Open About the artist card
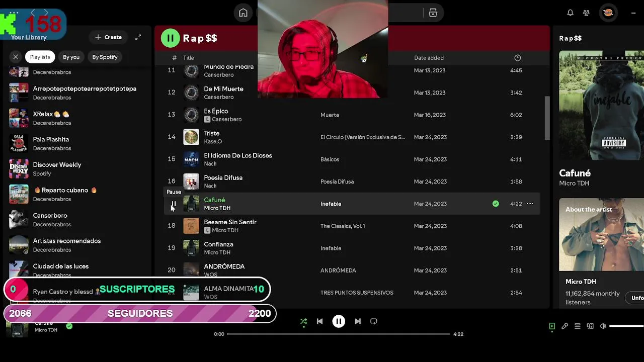Screen dimensions: 644x362 tap(601, 252)
